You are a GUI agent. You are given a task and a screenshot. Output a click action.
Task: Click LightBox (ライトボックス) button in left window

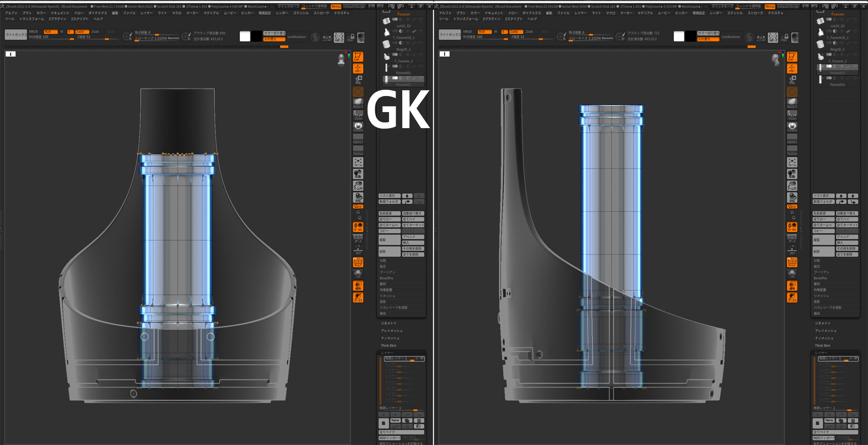[x=16, y=35]
